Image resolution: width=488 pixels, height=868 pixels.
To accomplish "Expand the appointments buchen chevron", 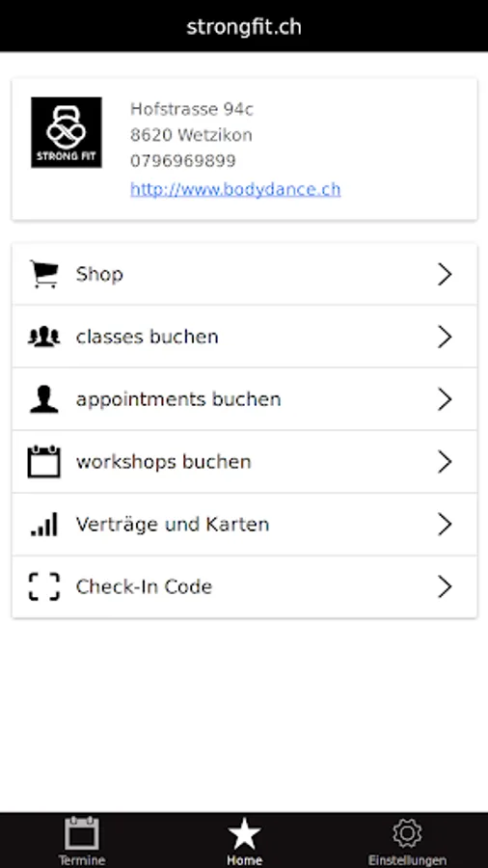I will [445, 399].
